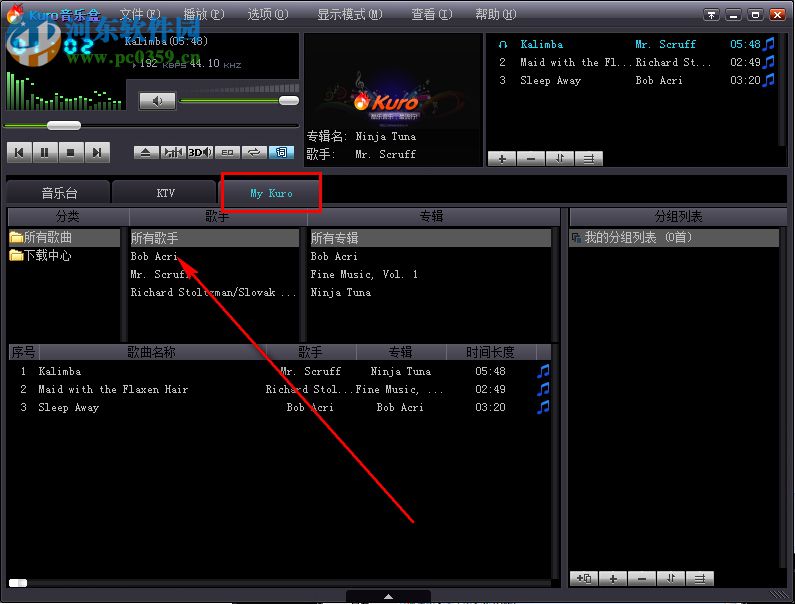Sort the group list
Image resolution: width=795 pixels, height=604 pixels.
point(671,578)
